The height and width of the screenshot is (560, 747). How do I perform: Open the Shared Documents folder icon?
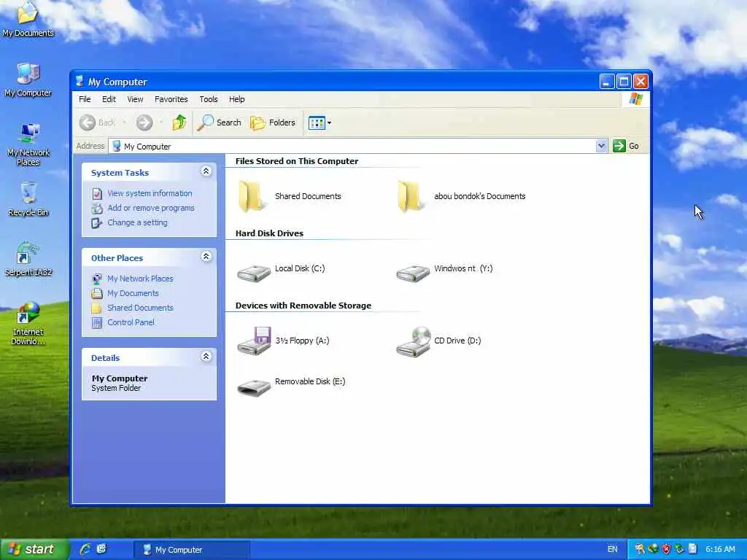click(x=251, y=195)
